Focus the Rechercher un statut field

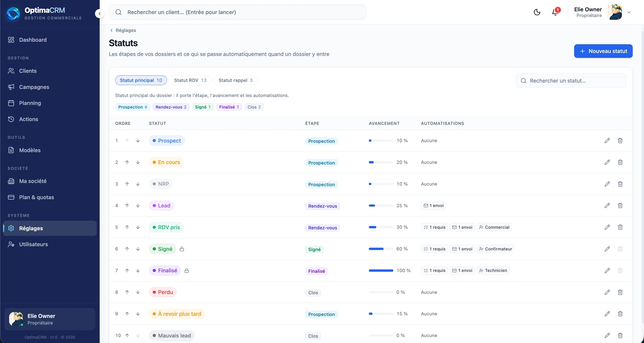pos(571,80)
